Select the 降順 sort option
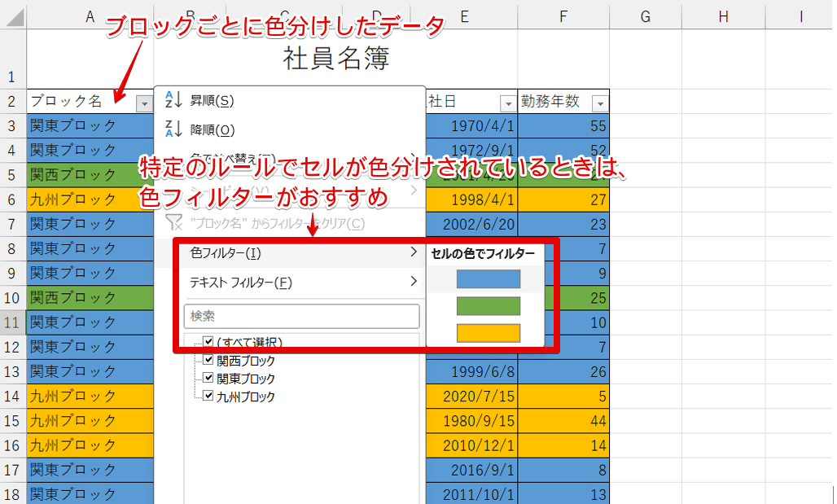837x504 pixels. coord(212,129)
